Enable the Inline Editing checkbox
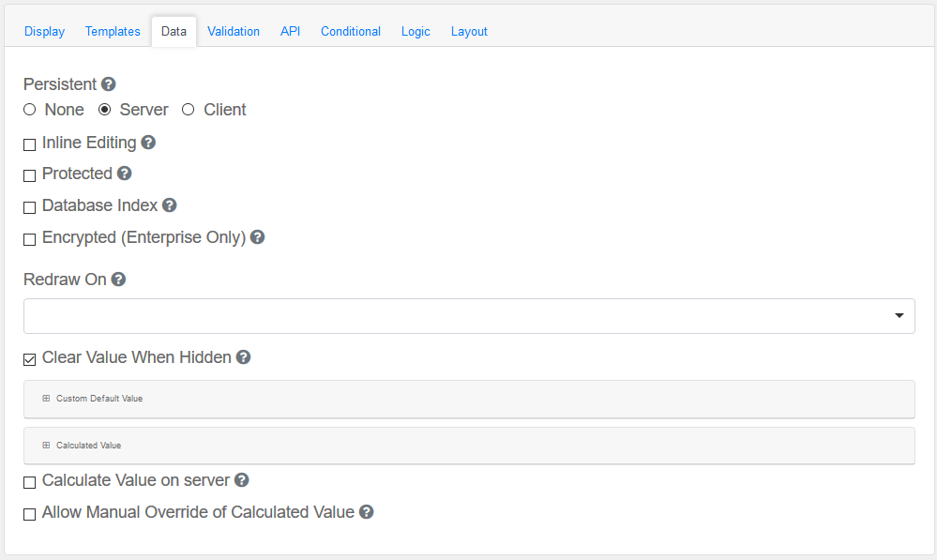This screenshot has width=937, height=560. click(x=30, y=144)
